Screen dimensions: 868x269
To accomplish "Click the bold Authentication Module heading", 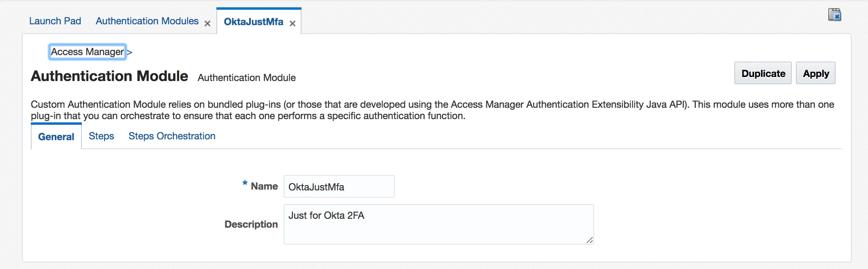I will (x=109, y=76).
